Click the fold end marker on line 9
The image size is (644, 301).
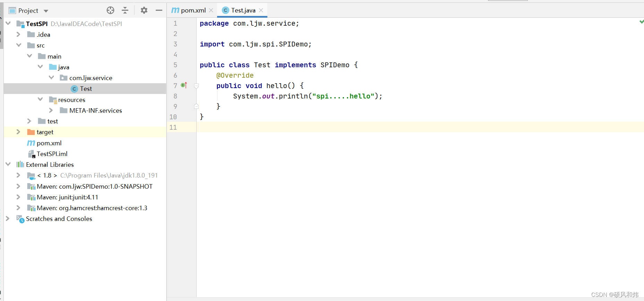[196, 106]
